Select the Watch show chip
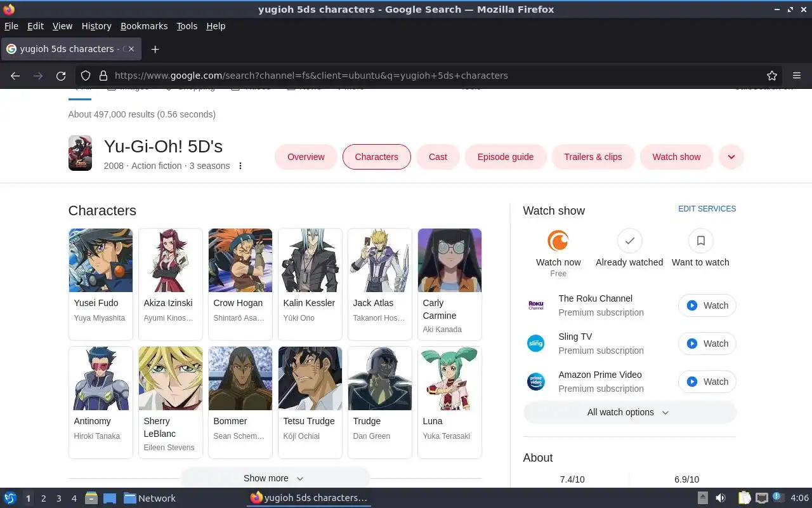 point(677,157)
